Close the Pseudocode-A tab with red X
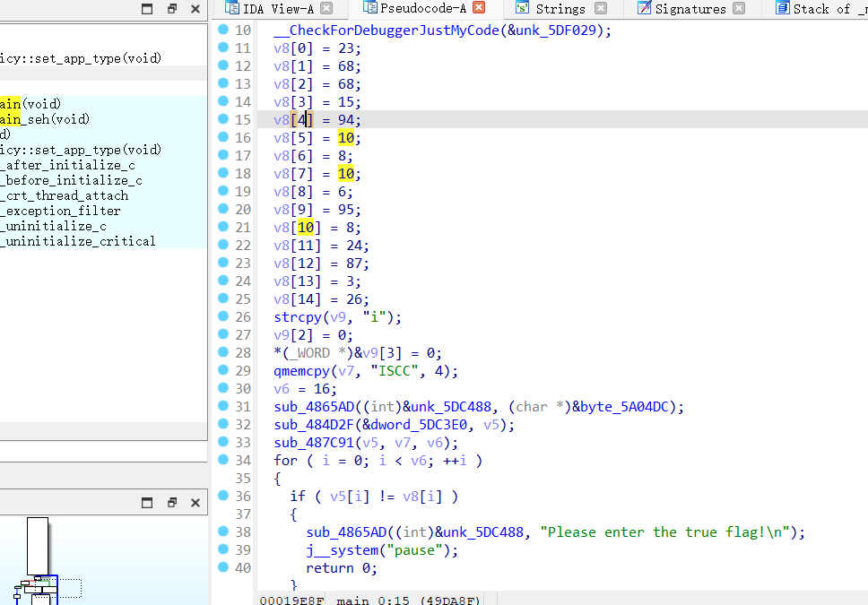 (x=480, y=7)
